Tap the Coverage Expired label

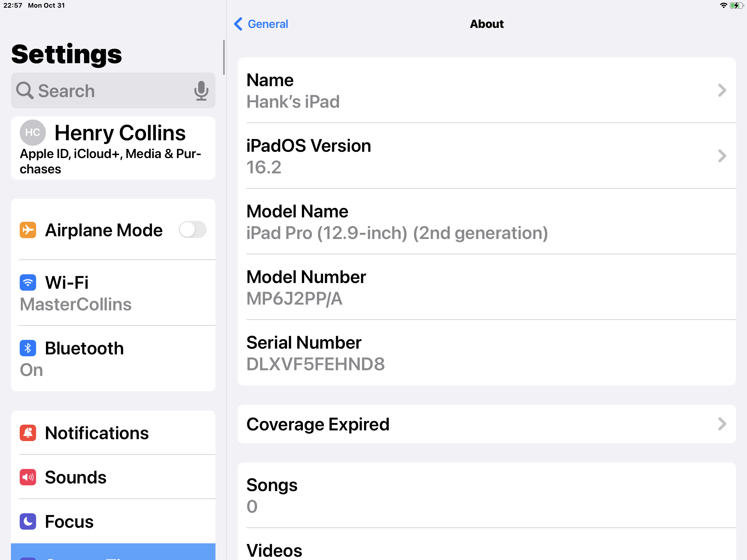[x=318, y=424]
